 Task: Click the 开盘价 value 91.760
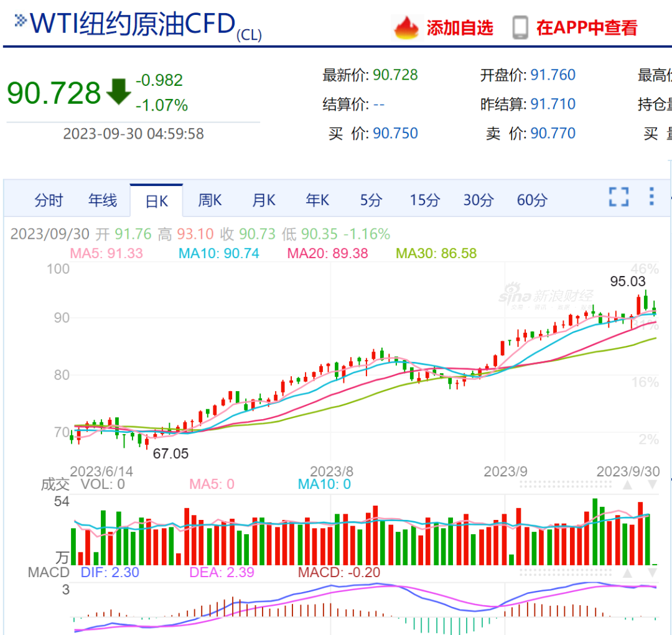click(553, 75)
